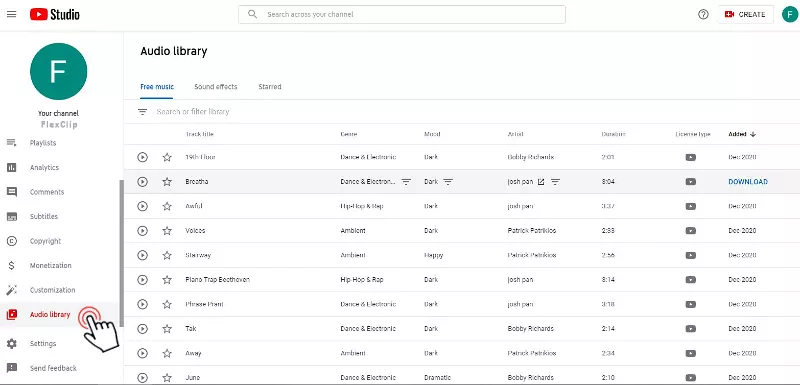This screenshot has width=800, height=385.
Task: Click the license type icon for Tak
Action: tap(691, 328)
